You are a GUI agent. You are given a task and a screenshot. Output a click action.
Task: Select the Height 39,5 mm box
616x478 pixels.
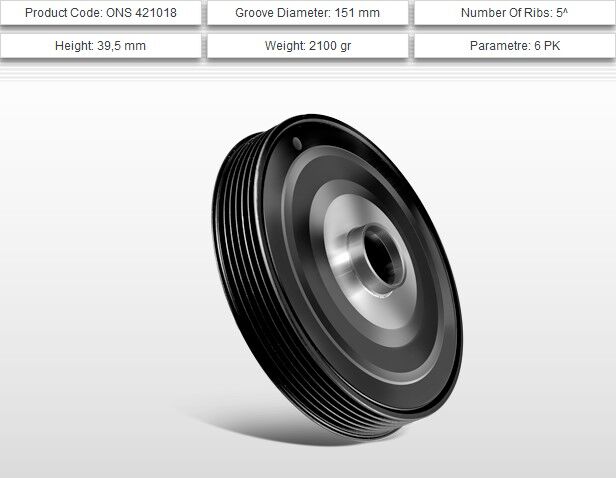[101, 46]
